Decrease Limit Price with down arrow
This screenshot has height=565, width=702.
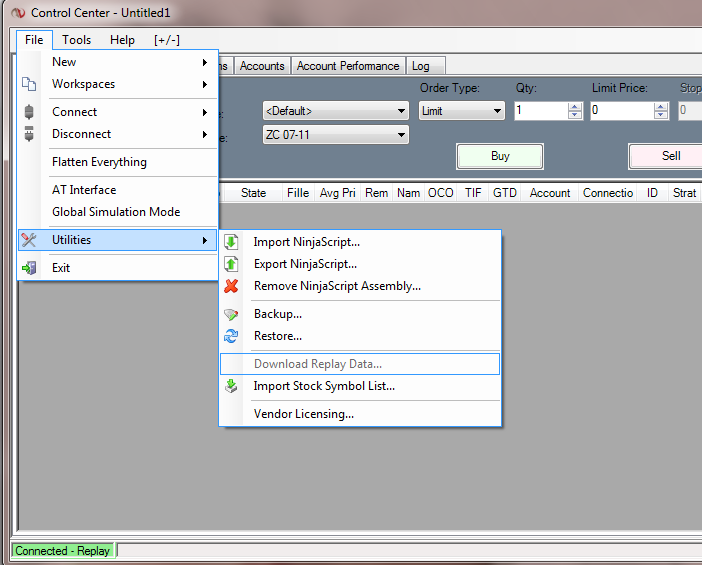coord(660,115)
